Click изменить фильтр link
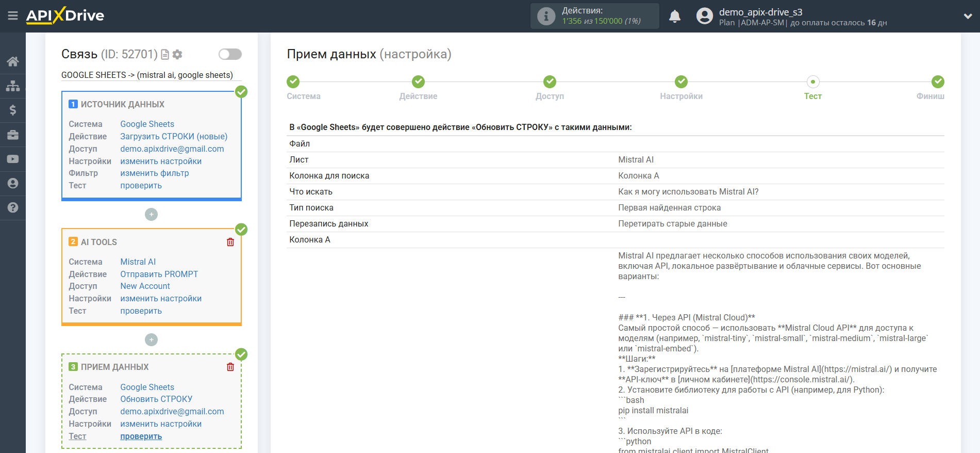 155,173
